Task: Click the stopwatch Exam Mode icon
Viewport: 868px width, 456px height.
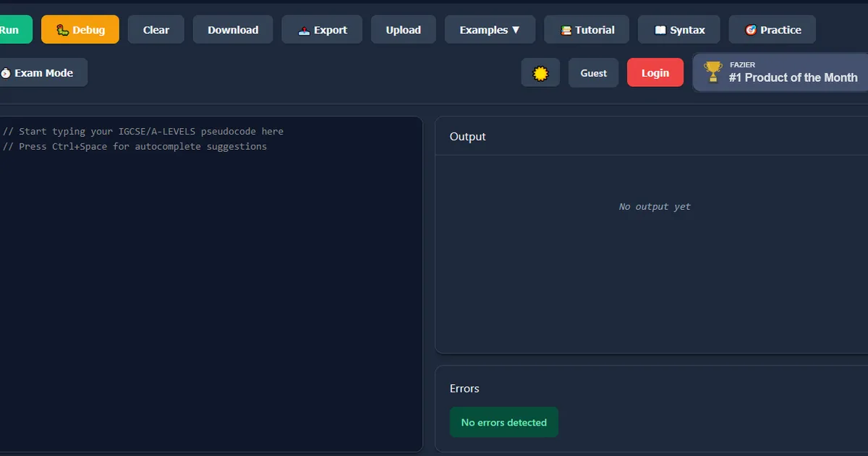Action: pyautogui.click(x=6, y=73)
